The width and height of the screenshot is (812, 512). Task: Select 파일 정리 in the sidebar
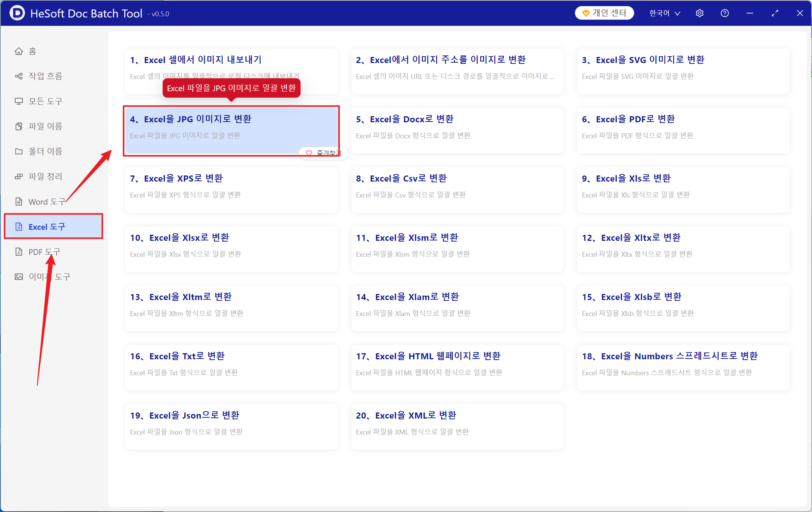(x=53, y=176)
